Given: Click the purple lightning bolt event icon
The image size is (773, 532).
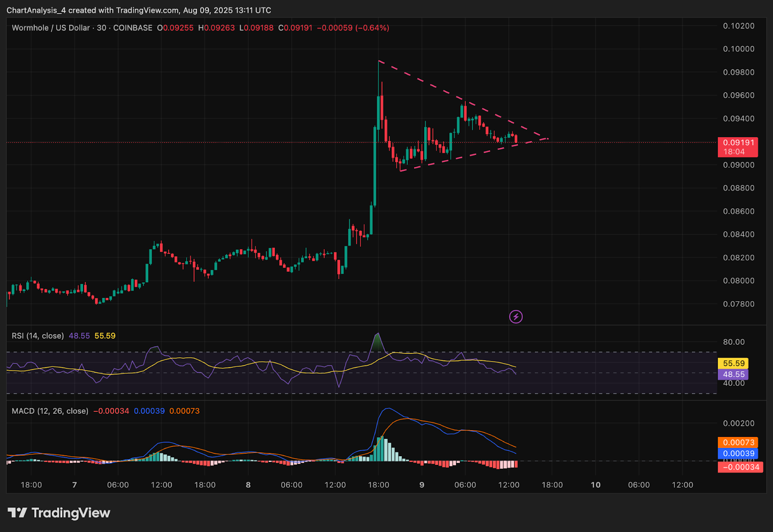Looking at the screenshot, I should pyautogui.click(x=516, y=317).
